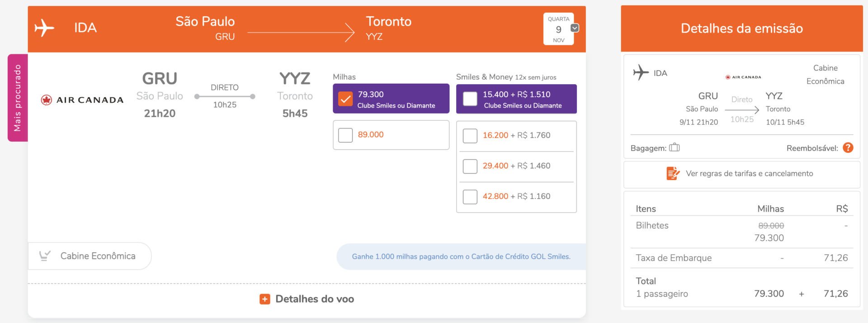The image size is (868, 323).
Task: Click the fare rules document icon
Action: (x=673, y=173)
